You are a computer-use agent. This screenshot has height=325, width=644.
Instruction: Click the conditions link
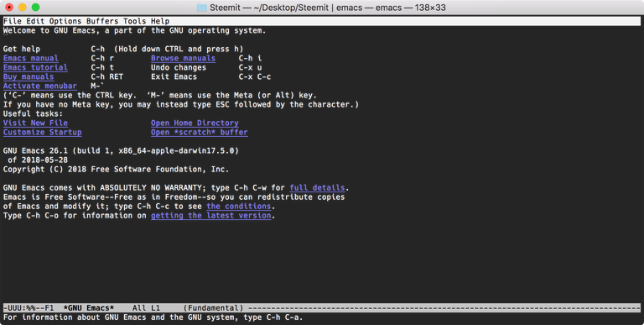[239, 207]
